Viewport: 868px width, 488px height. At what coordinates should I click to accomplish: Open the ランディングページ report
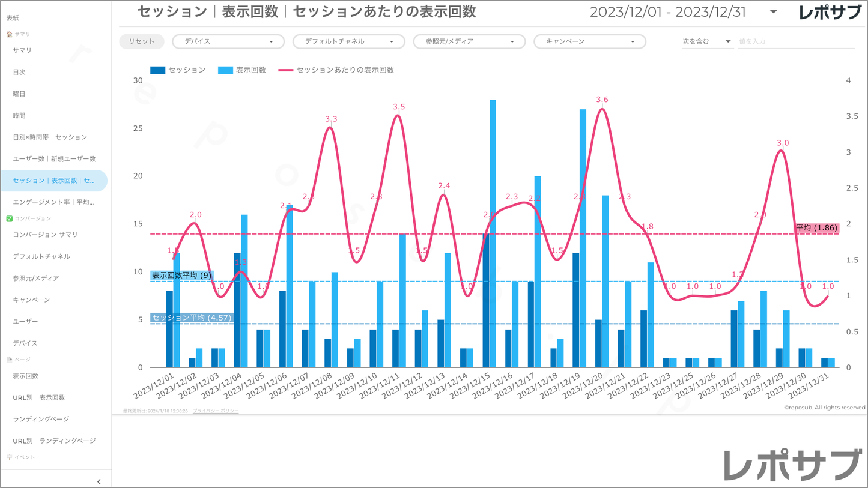[41, 419]
